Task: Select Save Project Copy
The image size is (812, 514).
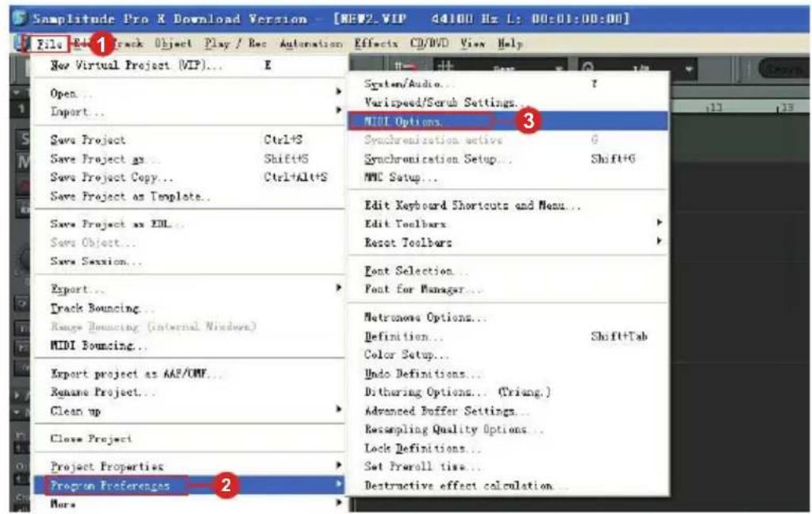Action: 190,178
